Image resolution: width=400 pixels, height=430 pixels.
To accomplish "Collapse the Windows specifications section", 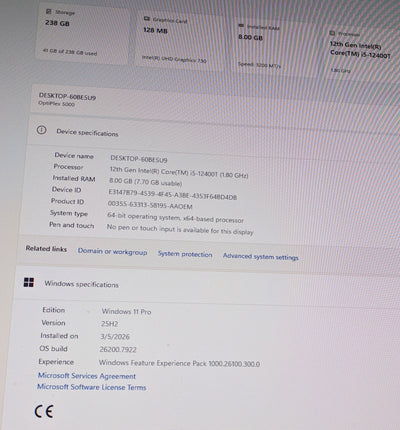I will coord(207,286).
